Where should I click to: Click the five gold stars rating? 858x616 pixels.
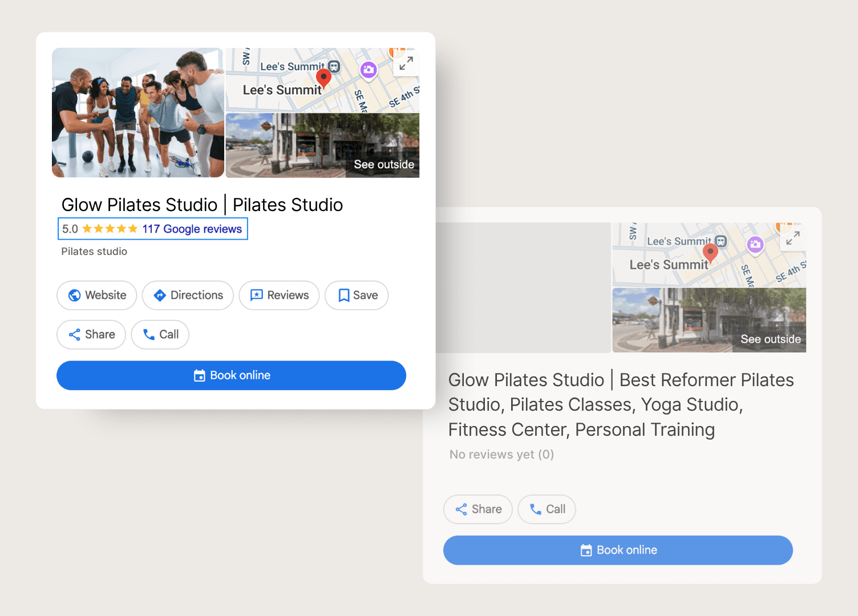pos(110,229)
